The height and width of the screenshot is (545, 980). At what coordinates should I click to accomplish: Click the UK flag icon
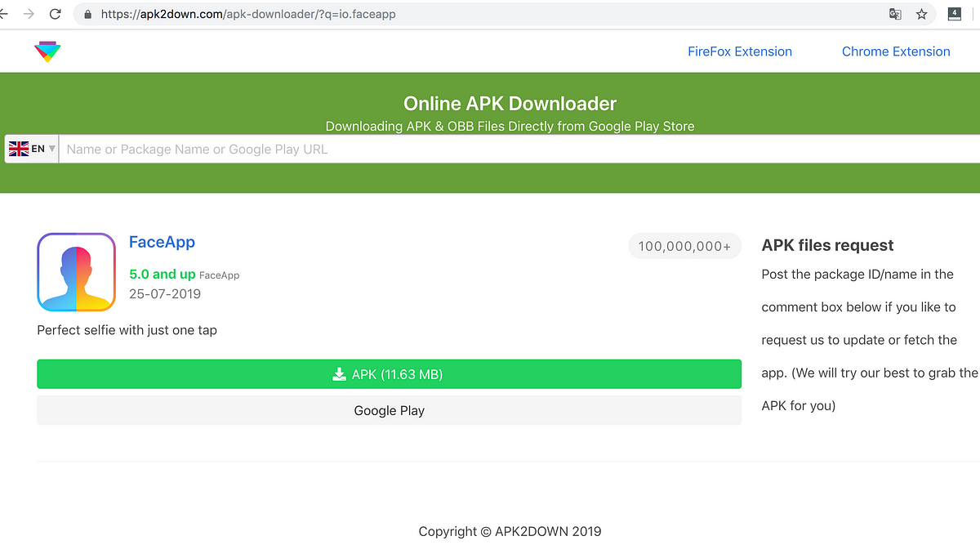click(x=19, y=149)
